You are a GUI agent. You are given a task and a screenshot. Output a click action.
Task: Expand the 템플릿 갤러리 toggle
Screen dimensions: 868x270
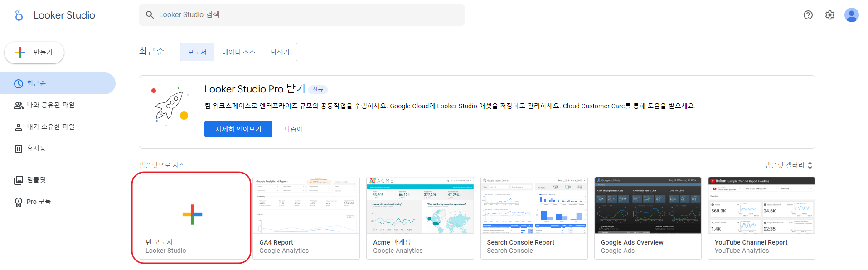click(788, 165)
